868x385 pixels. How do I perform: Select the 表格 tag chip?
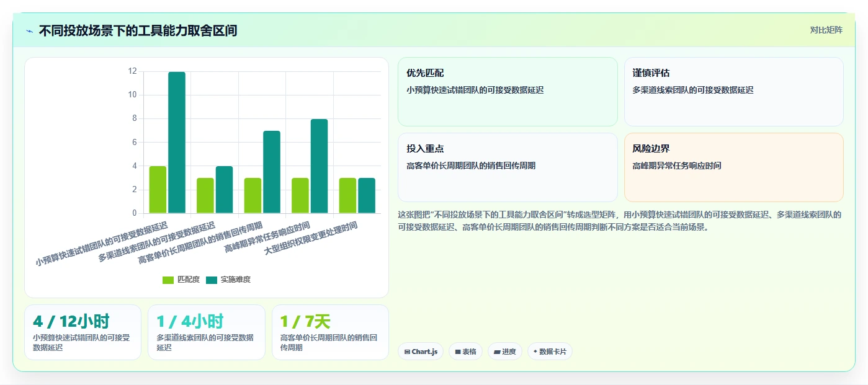[465, 352]
